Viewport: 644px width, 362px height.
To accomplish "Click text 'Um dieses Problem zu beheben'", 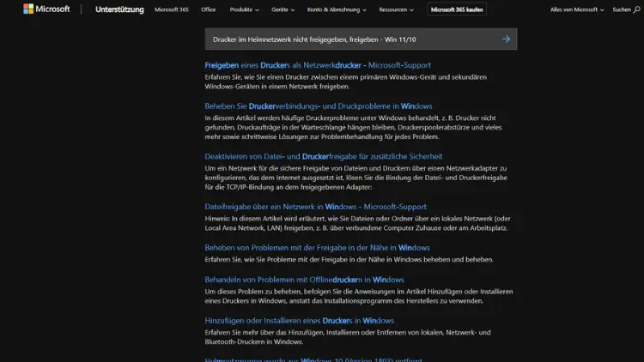I will coord(359,296).
